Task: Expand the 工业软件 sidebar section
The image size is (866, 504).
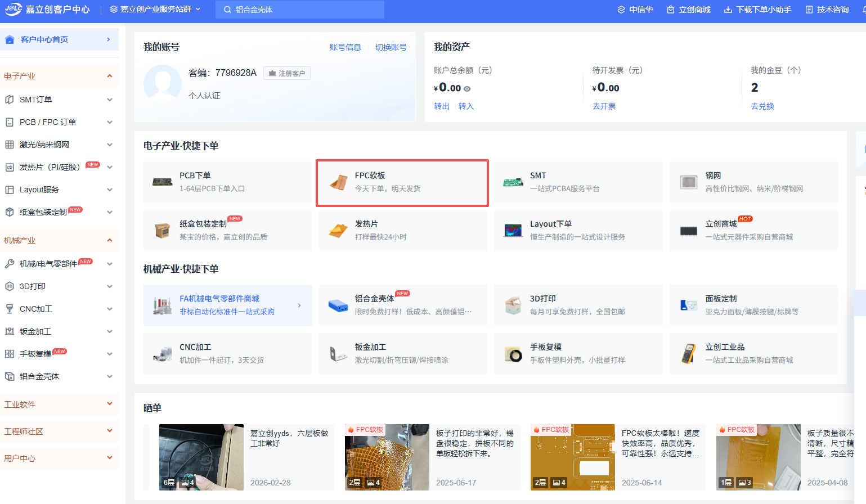Action: click(110, 404)
